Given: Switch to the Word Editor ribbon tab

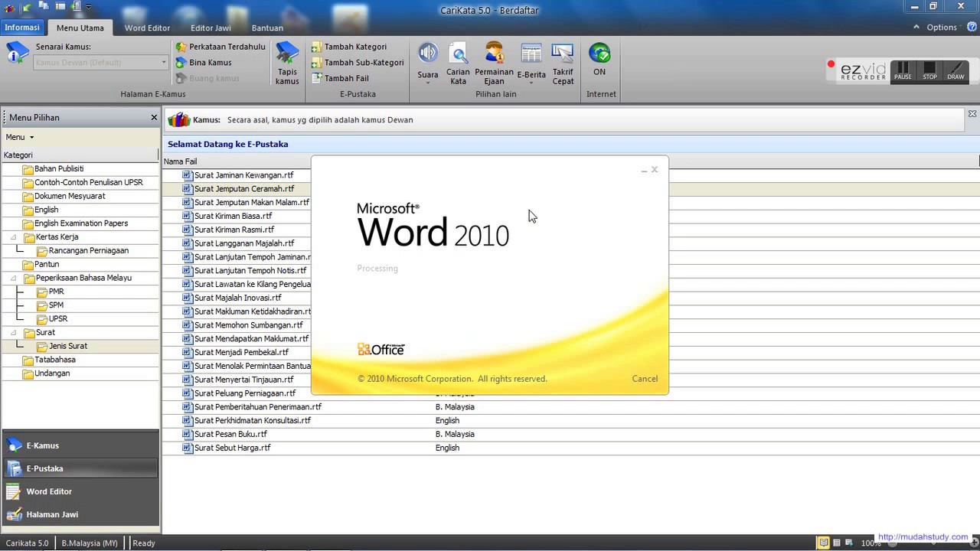Looking at the screenshot, I should tap(147, 28).
